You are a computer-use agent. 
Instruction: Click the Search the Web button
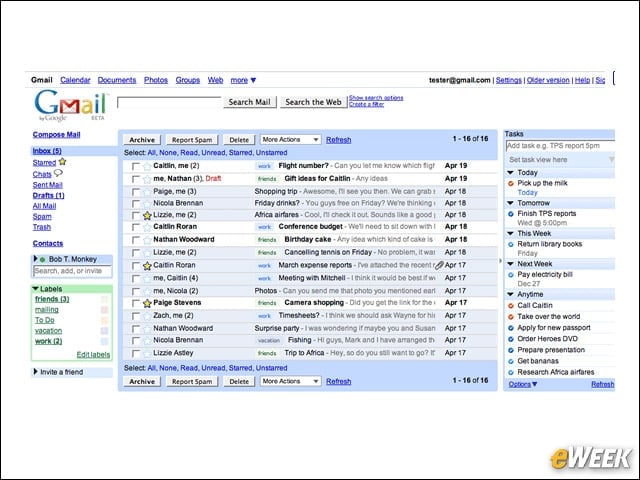[x=313, y=102]
